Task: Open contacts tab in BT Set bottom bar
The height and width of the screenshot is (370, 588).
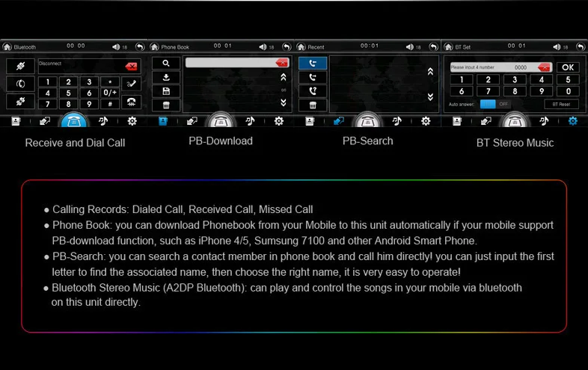Action: point(457,121)
